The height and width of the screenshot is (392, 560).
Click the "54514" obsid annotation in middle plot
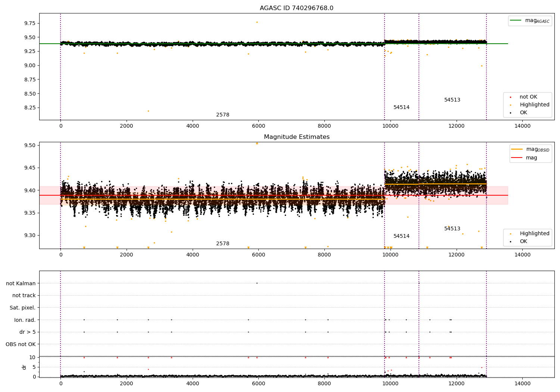click(x=401, y=236)
